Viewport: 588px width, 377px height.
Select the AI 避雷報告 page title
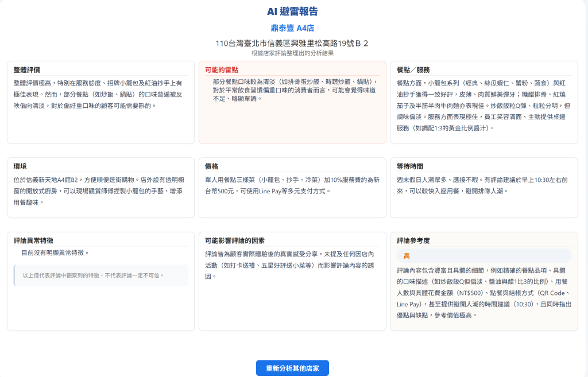pyautogui.click(x=292, y=11)
